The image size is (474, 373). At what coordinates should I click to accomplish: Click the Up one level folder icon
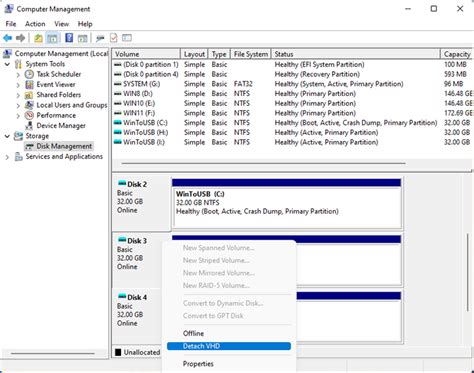point(39,38)
